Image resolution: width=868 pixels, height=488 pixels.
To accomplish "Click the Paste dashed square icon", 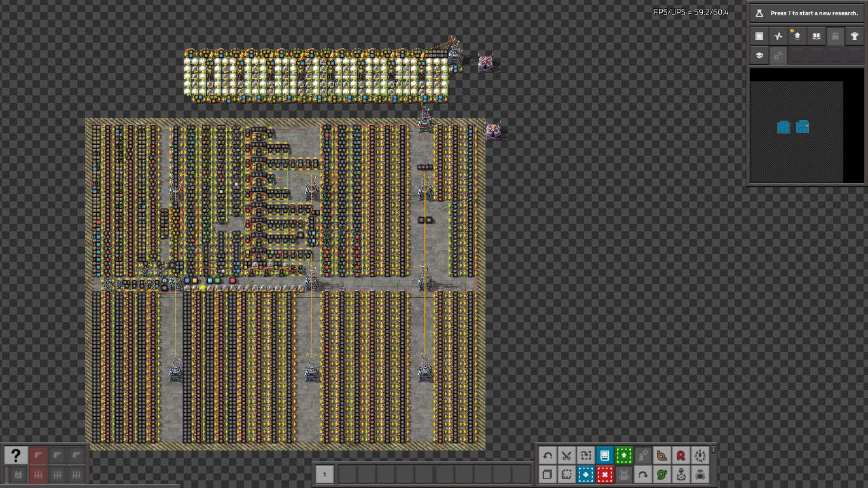I will pos(567,475).
